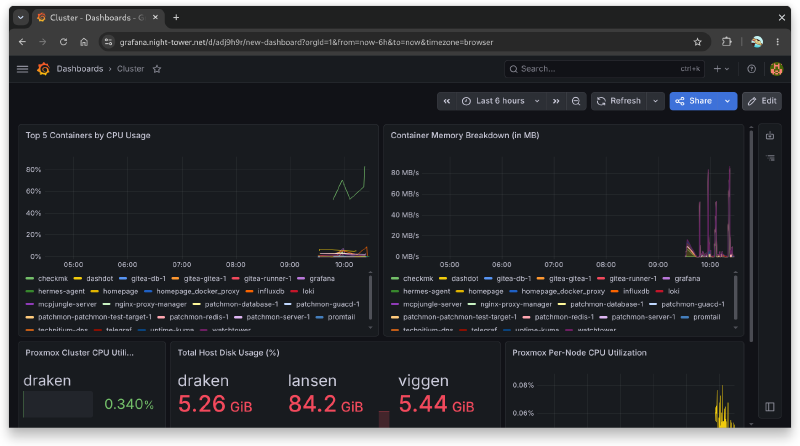This screenshot has width=800, height=446.
Task: Reload the Grafana page
Action: pyautogui.click(x=63, y=42)
